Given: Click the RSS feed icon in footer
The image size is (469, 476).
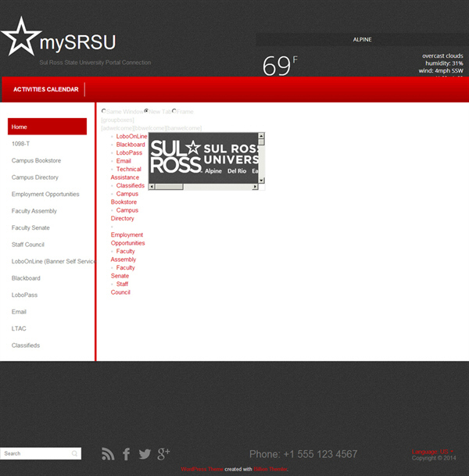Looking at the screenshot, I should click(109, 454).
